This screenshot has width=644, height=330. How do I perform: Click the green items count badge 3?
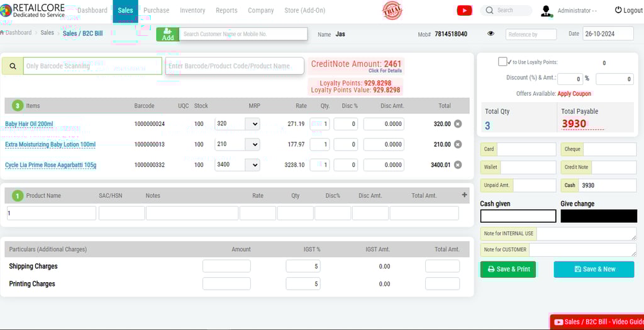[x=17, y=106]
